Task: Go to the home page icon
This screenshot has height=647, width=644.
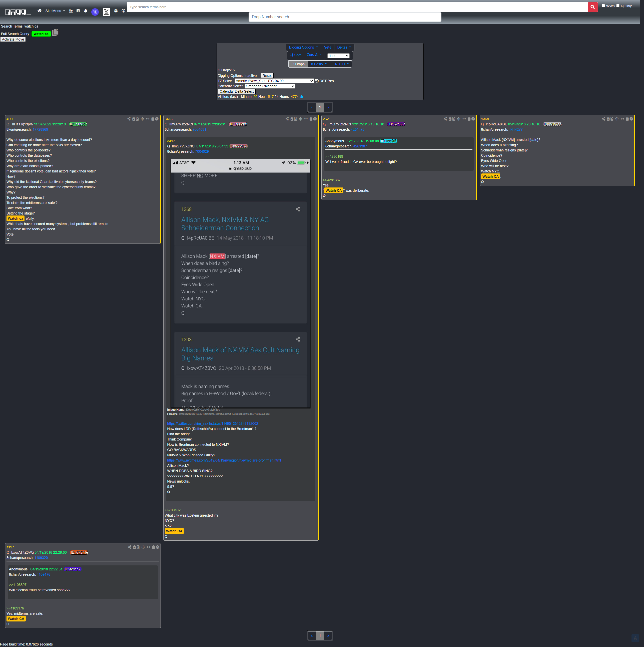Action: coord(40,11)
